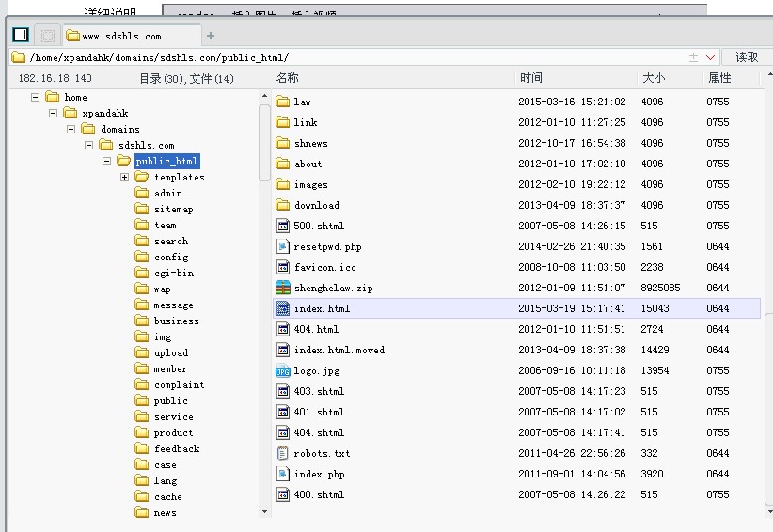Click the plus-minus icon in path bar
This screenshot has height=532, width=773.
click(694, 57)
